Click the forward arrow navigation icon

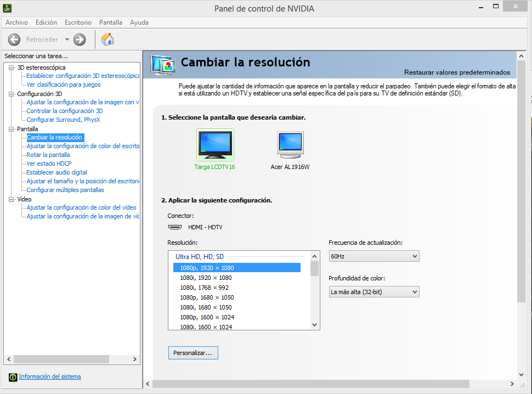(80, 40)
